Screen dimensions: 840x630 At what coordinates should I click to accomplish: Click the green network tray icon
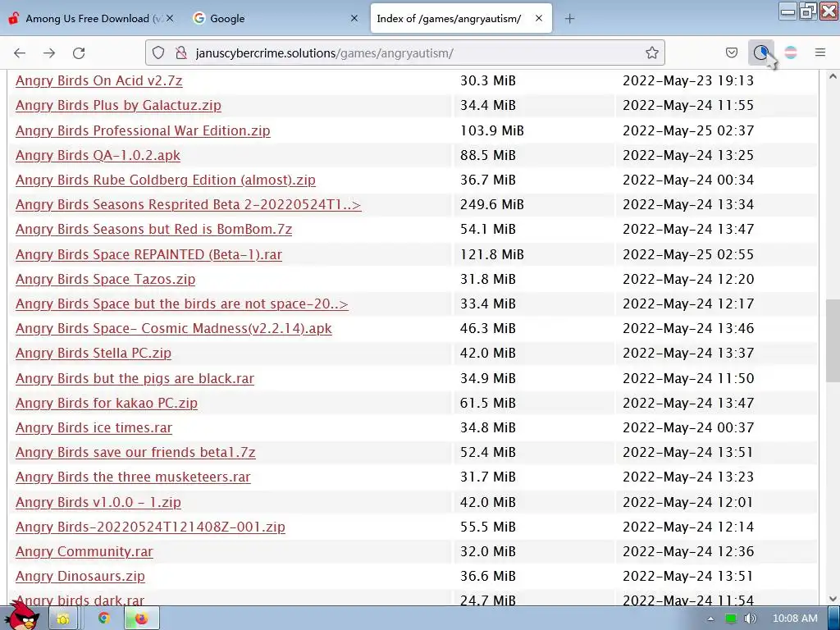pyautogui.click(x=731, y=619)
